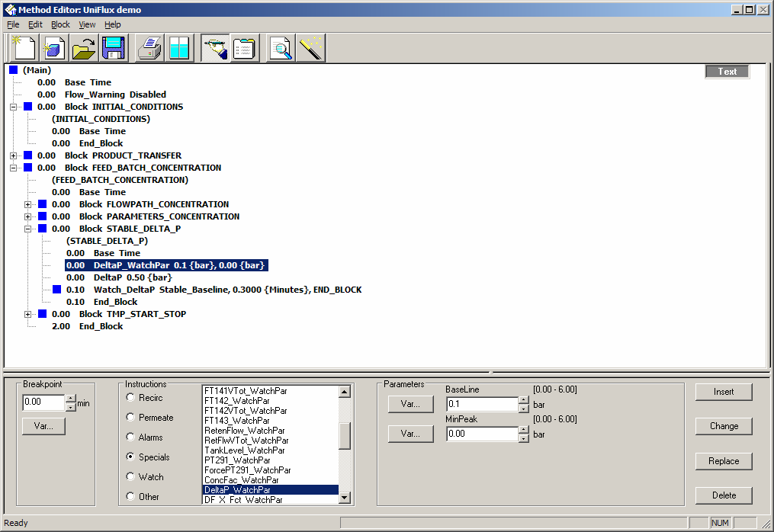Open the View menu

tap(87, 24)
